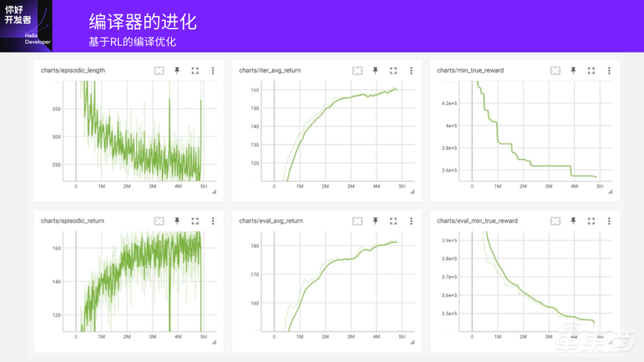Viewport: 644px width, 362px height.
Task: Open more options menu for charts/iter_avg_return
Action: (411, 70)
